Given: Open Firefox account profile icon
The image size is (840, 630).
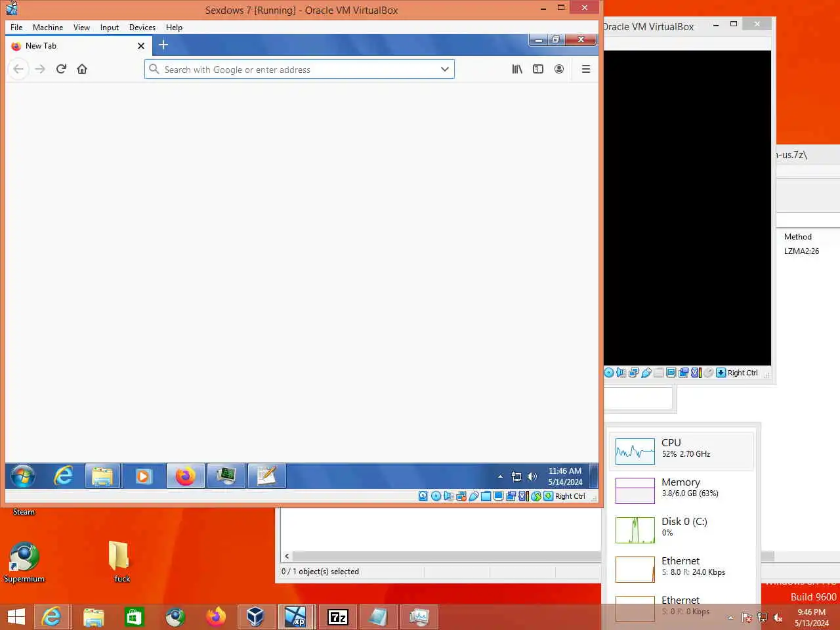Looking at the screenshot, I should 559,69.
